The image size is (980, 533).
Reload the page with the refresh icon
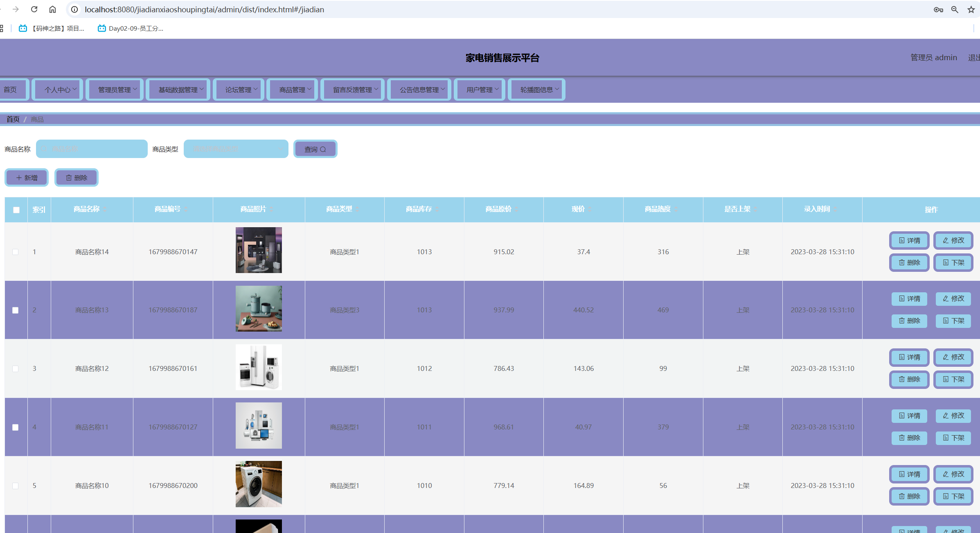click(34, 9)
